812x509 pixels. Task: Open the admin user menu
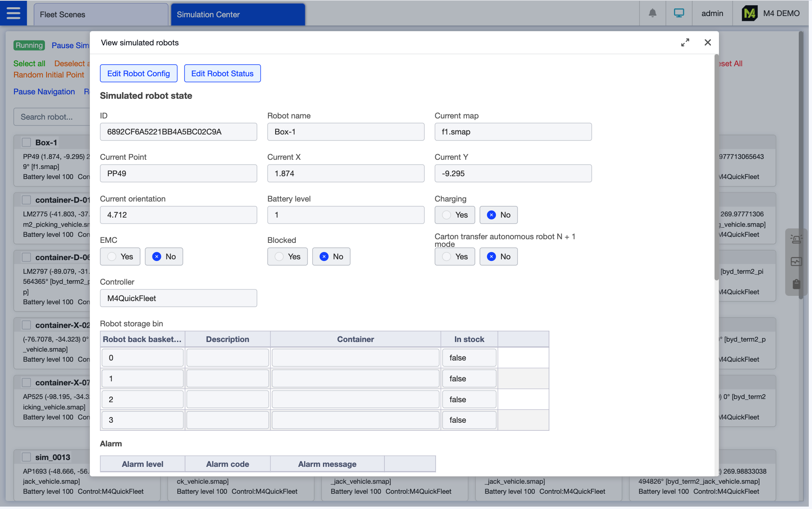click(x=712, y=13)
